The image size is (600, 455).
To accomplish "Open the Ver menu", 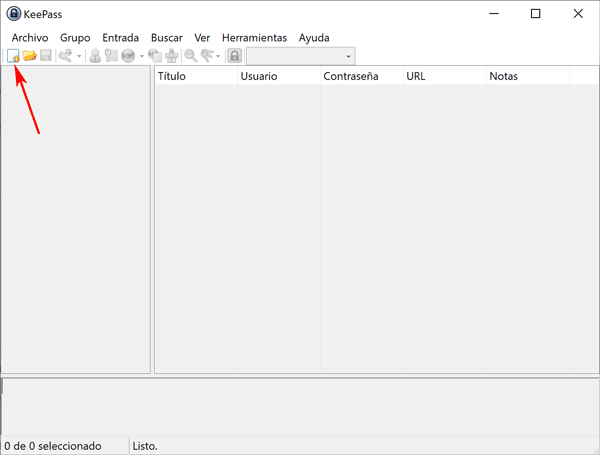I will click(x=202, y=38).
